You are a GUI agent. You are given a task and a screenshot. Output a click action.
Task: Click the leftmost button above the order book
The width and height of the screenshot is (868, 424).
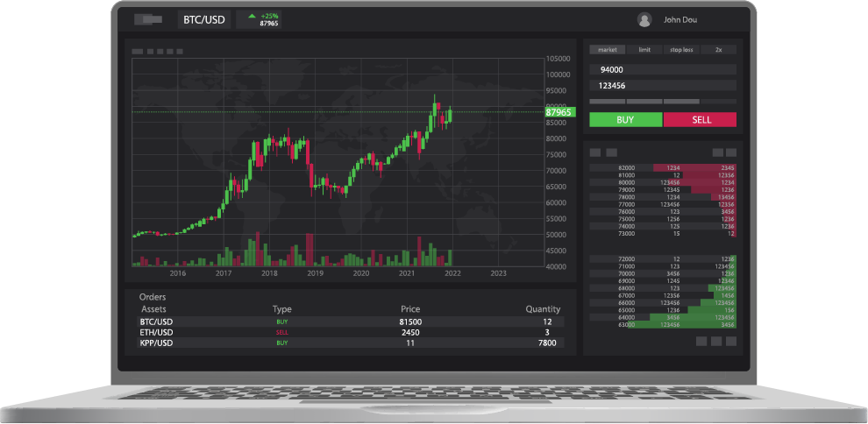point(595,152)
